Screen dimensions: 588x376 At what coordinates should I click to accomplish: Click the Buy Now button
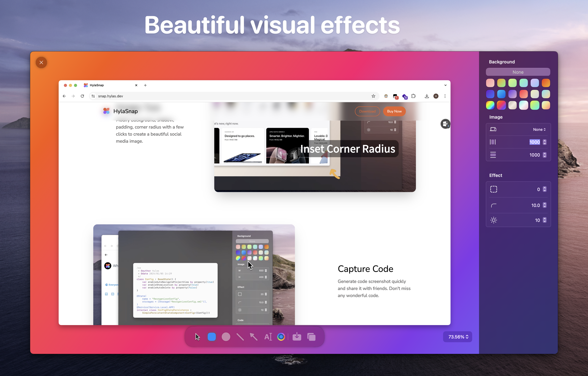394,111
